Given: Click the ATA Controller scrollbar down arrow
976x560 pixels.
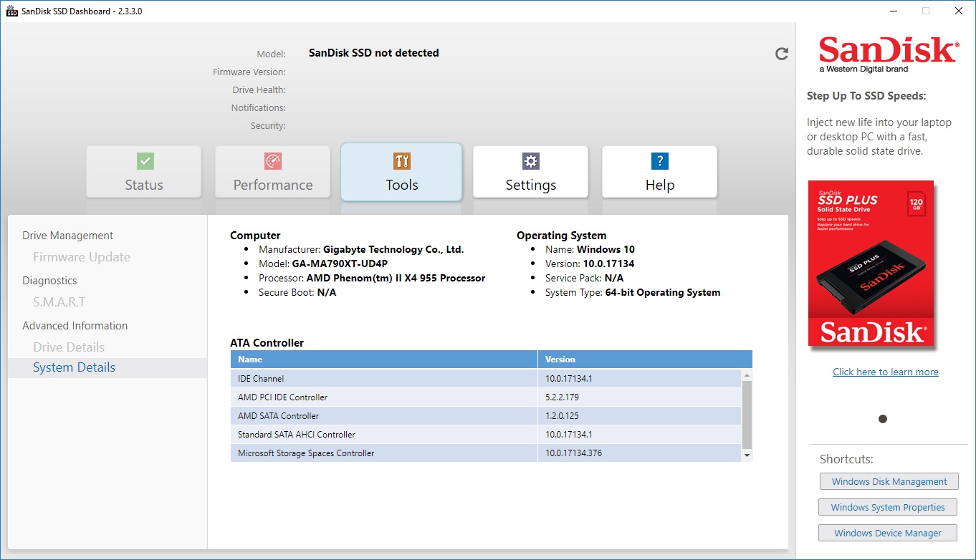Looking at the screenshot, I should (747, 455).
